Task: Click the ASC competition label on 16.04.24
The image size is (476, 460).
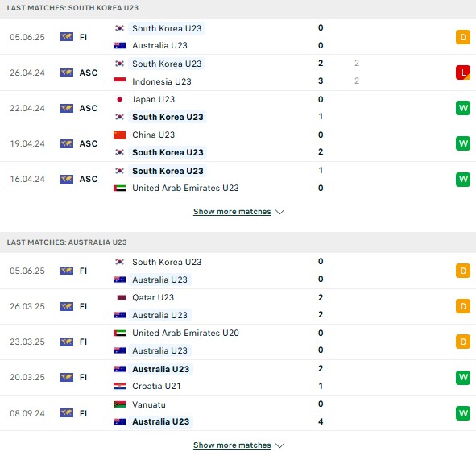Action: point(89,179)
